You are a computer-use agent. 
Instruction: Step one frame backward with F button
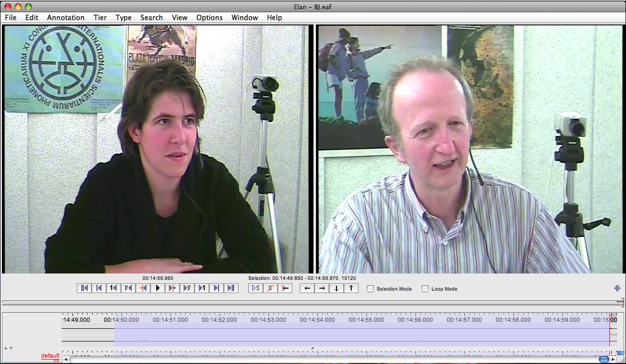[128, 288]
